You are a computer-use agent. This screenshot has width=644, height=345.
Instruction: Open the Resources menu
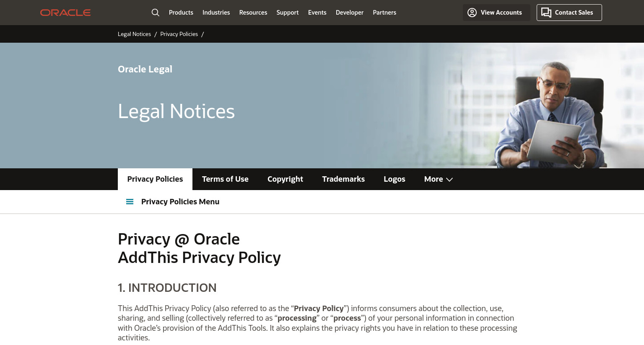tap(253, 13)
